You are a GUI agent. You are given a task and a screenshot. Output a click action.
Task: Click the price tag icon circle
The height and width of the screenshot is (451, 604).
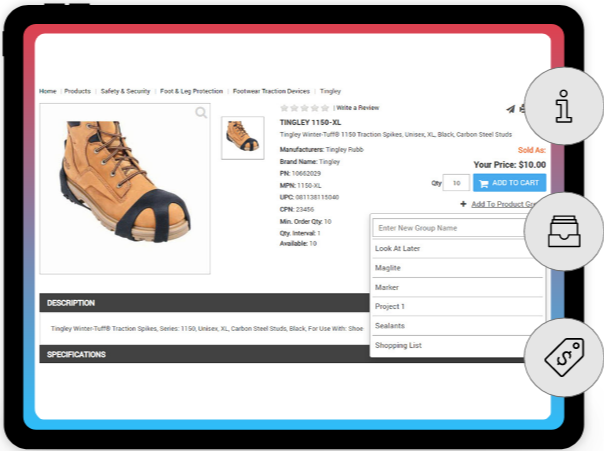(564, 357)
